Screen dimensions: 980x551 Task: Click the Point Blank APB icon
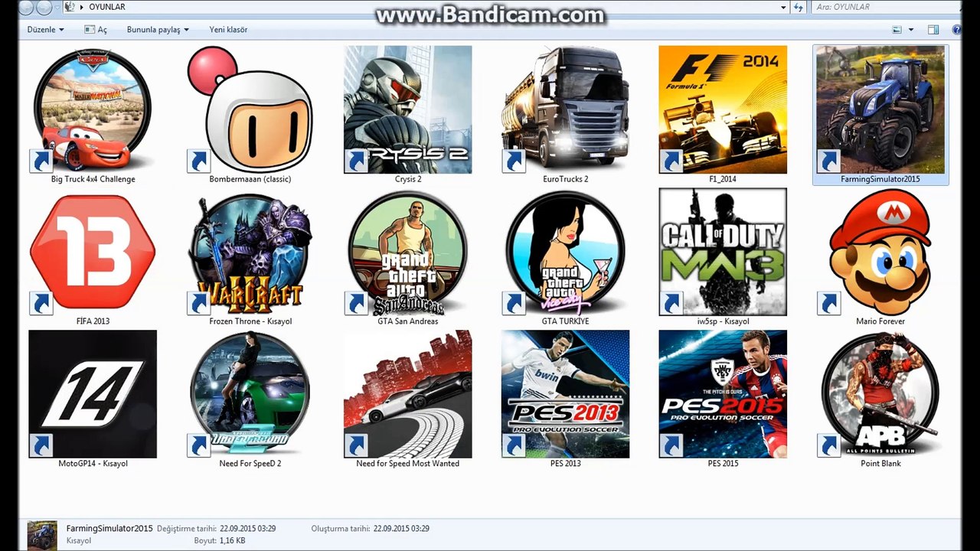coord(880,394)
